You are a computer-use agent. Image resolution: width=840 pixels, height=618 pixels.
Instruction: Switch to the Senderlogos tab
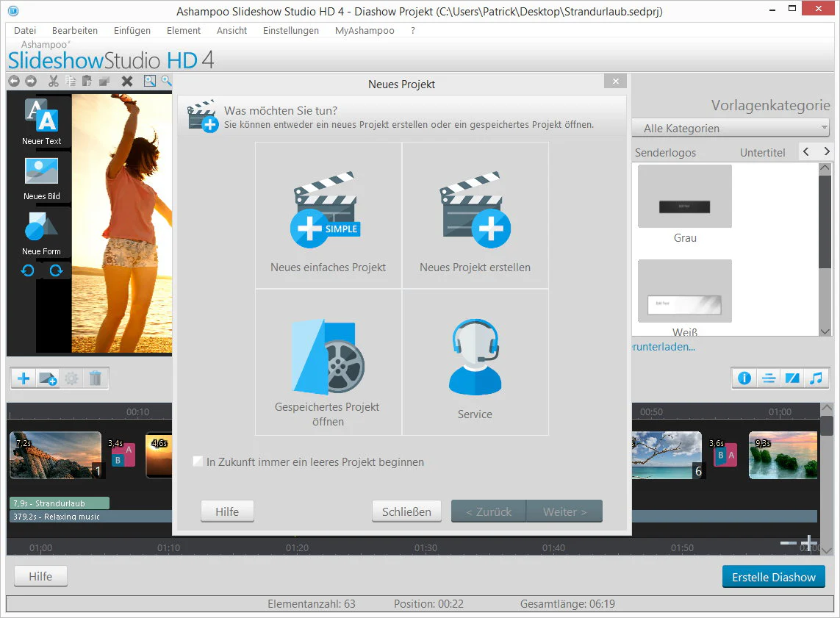[x=665, y=153]
